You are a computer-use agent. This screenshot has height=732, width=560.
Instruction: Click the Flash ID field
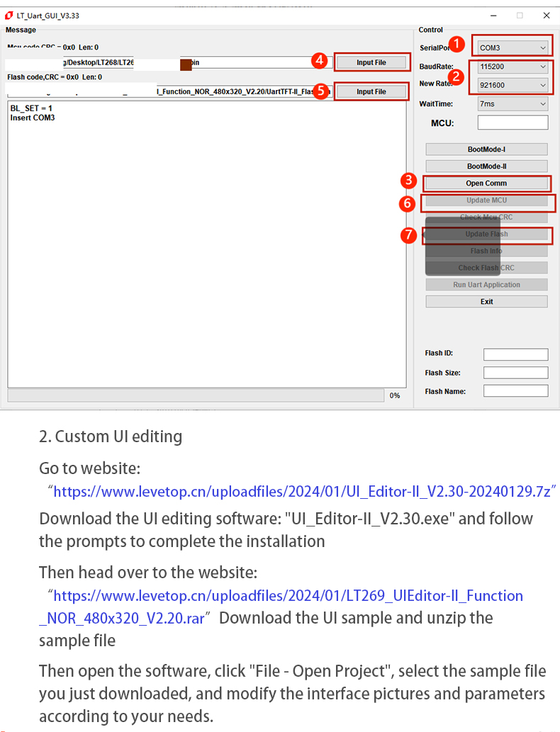pos(515,354)
